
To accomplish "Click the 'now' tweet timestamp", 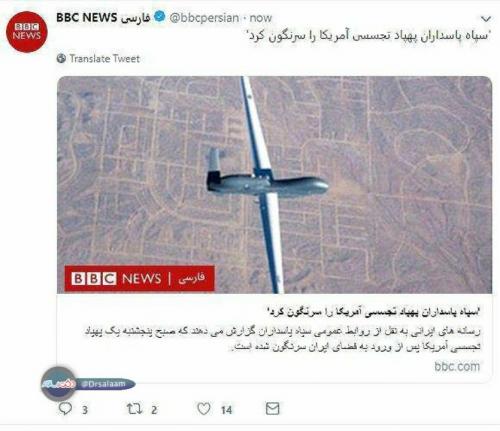I will click(261, 18).
